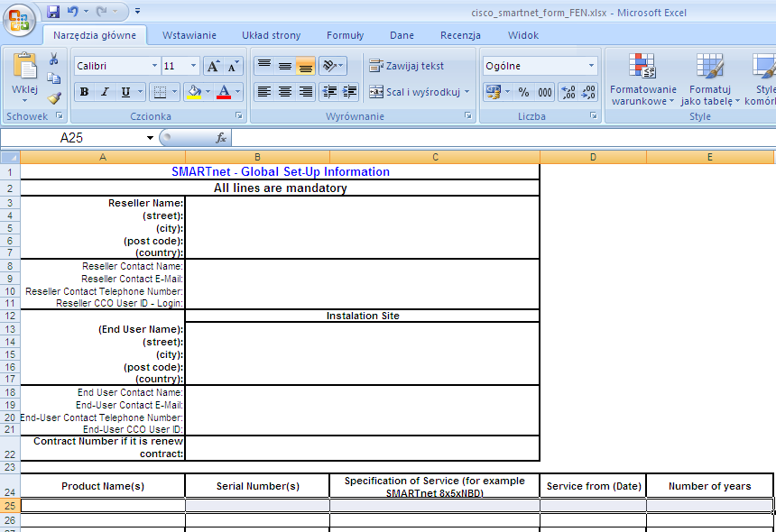Redo the last undone action

(102, 11)
